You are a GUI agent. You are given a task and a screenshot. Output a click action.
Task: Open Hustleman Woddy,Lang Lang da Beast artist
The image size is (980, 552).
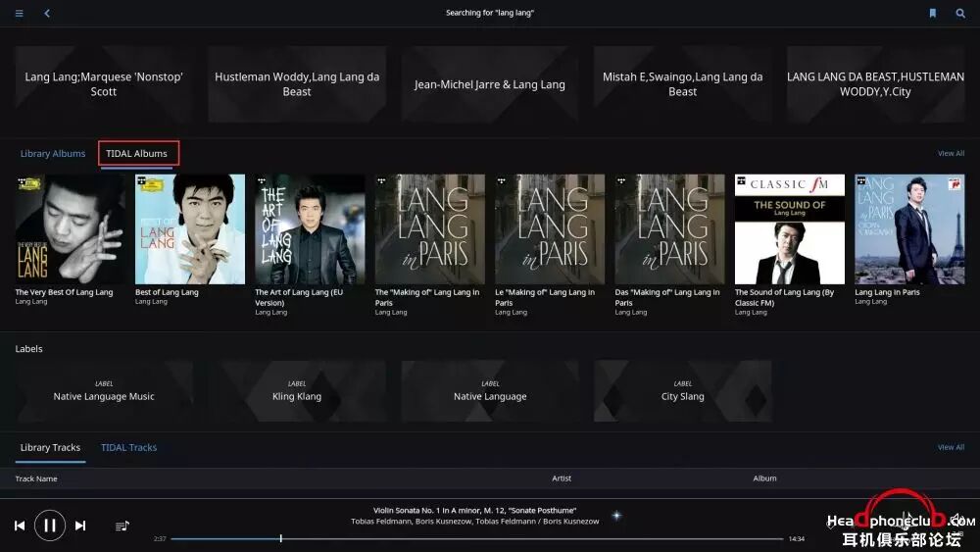point(297,83)
